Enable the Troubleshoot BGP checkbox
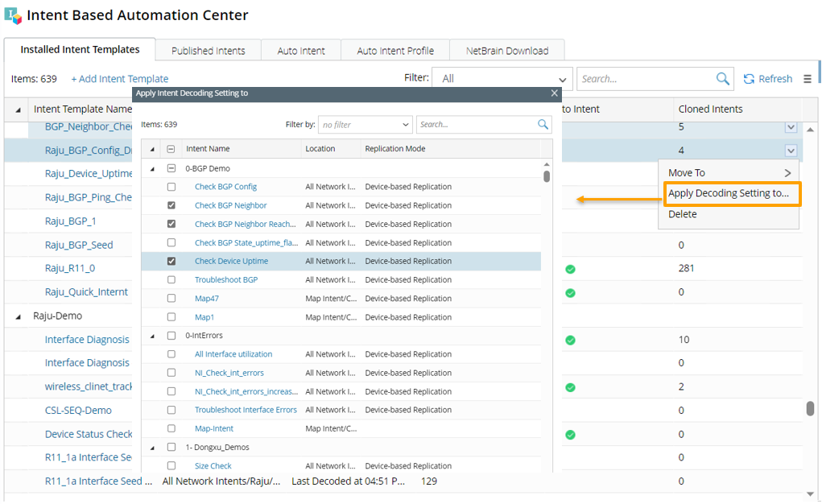The height and width of the screenshot is (504, 822). [171, 280]
